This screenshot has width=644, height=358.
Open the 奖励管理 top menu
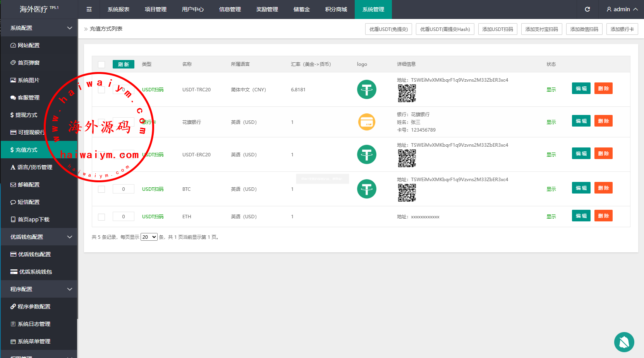pyautogui.click(x=267, y=9)
